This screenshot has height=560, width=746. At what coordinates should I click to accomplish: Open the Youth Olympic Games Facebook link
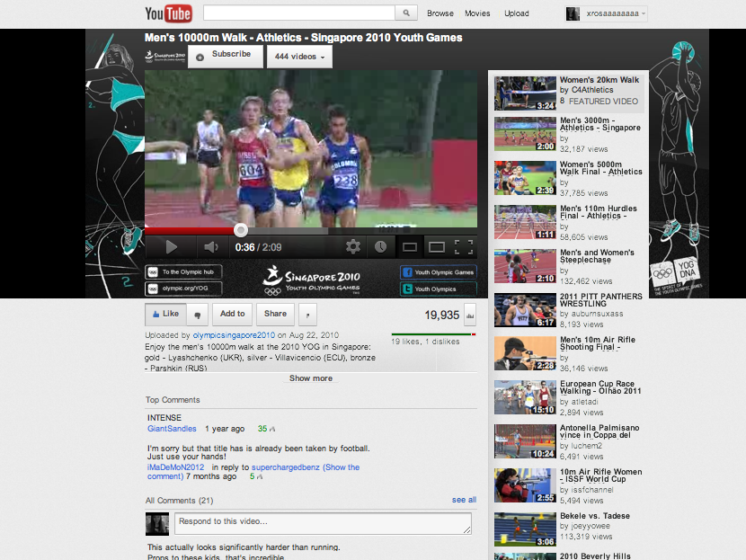point(439,272)
